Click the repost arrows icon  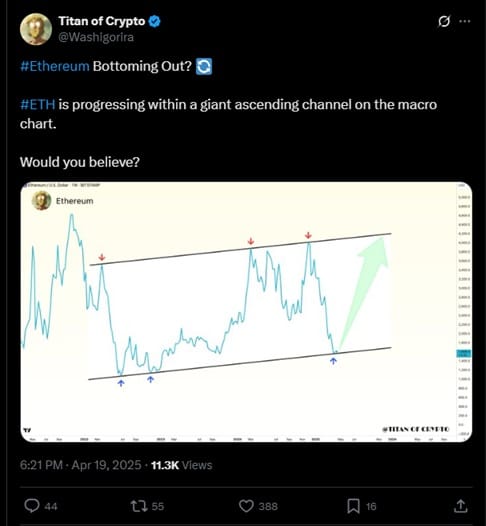[x=139, y=506]
